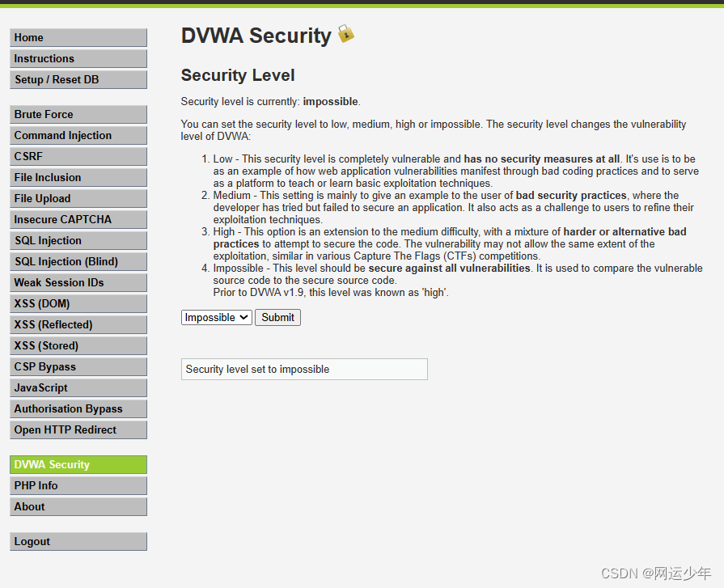The width and height of the screenshot is (724, 588).
Task: Open the Instructions page
Action: coord(78,58)
